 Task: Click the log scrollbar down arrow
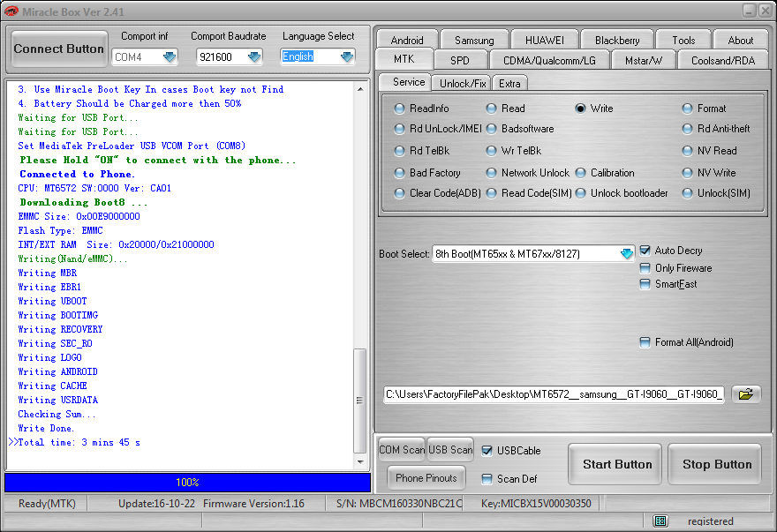point(360,462)
